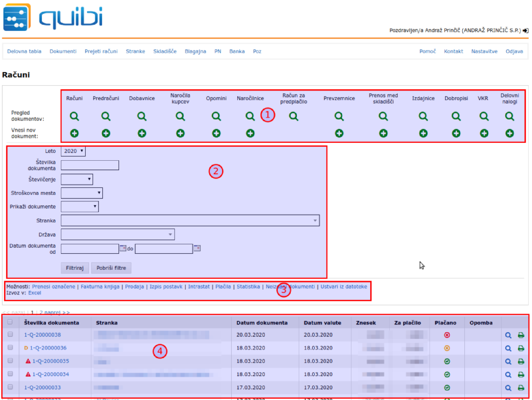
Task: Open the Statistika link
Action: [x=248, y=286]
